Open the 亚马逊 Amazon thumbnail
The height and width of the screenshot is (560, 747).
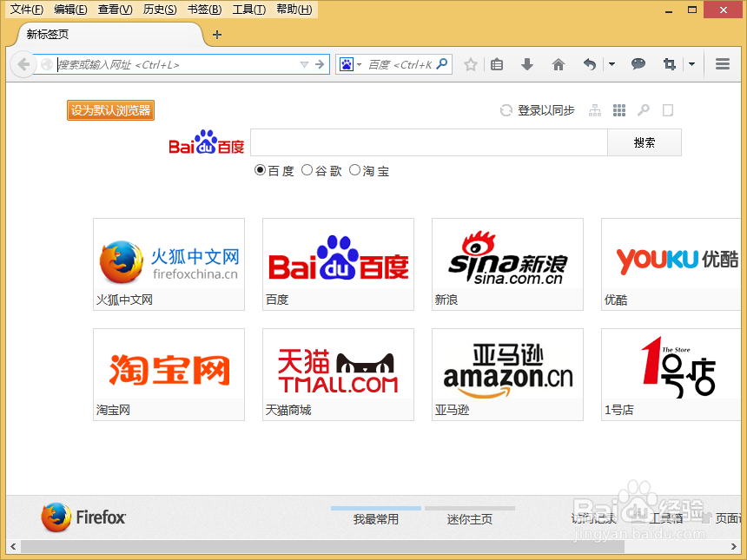tap(507, 374)
